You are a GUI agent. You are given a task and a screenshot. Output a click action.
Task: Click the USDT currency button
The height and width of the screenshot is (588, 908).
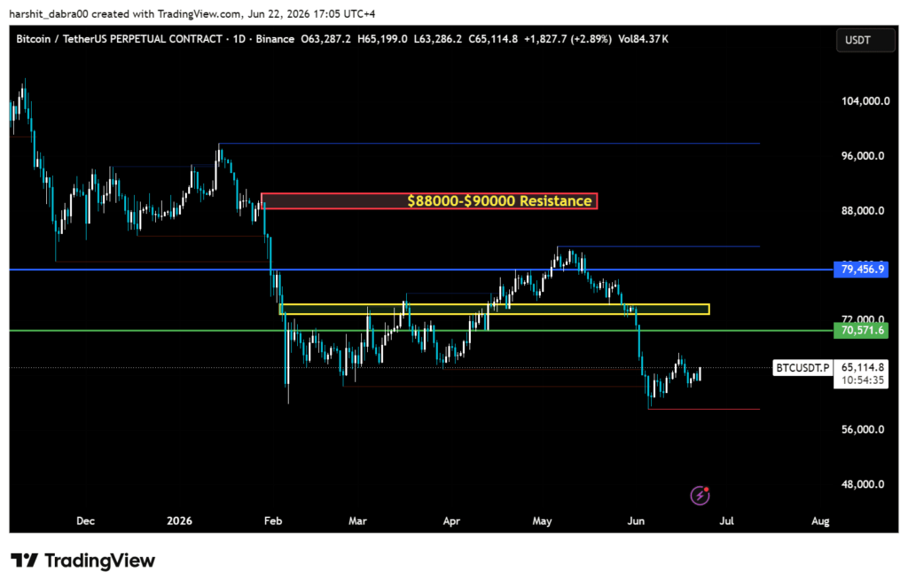pyautogui.click(x=865, y=40)
